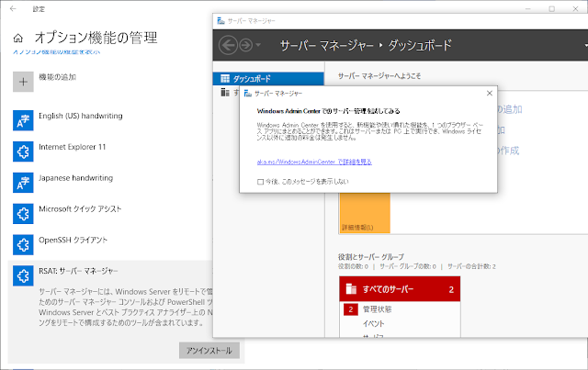Screen dimensions: 588x370
Task: Click the Server Manager back navigation arrow
Action: (228, 45)
